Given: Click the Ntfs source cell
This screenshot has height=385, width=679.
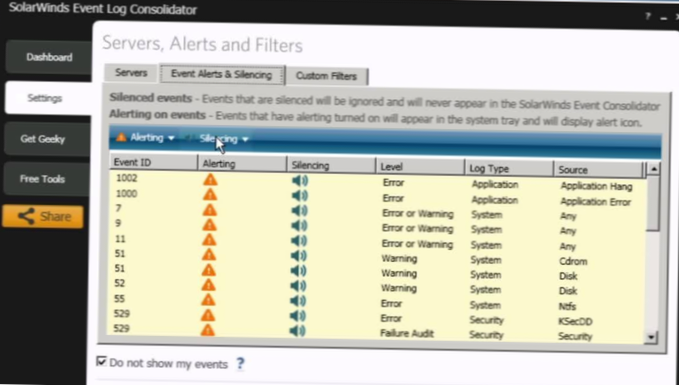Looking at the screenshot, I should (x=567, y=307).
